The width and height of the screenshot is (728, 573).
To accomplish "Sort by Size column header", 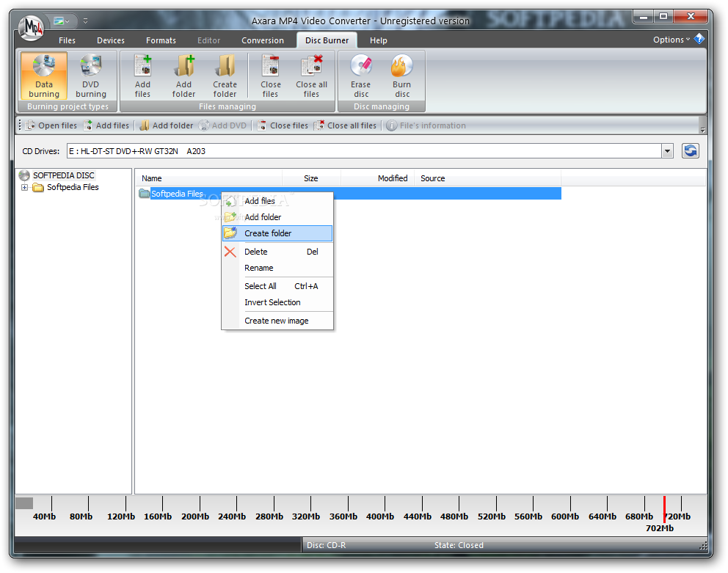I will click(x=311, y=178).
